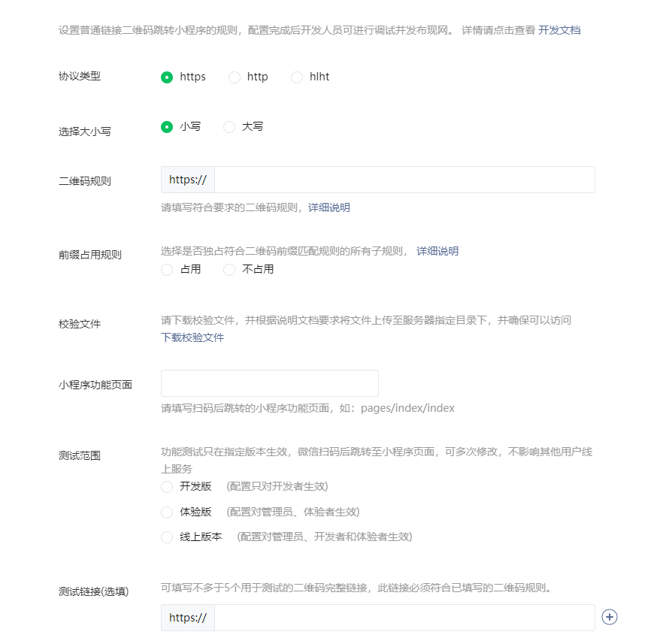
Task: Select the https protocol radio button
Action: coord(167,77)
